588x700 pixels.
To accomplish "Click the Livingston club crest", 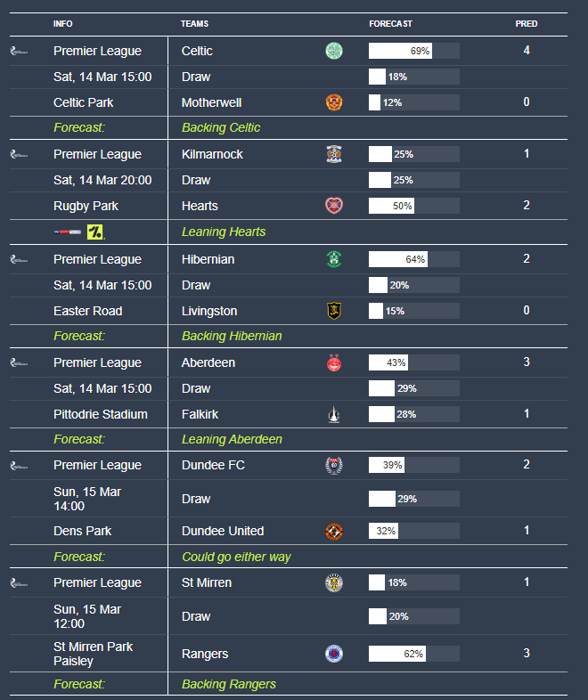I will (x=334, y=311).
